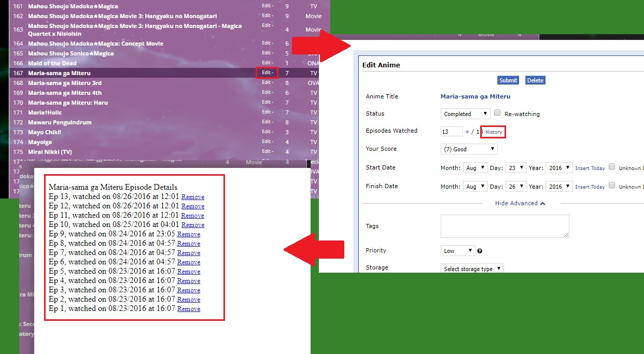The width and height of the screenshot is (644, 354).
Task: Click the Episodes Watched number field
Action: tap(451, 132)
